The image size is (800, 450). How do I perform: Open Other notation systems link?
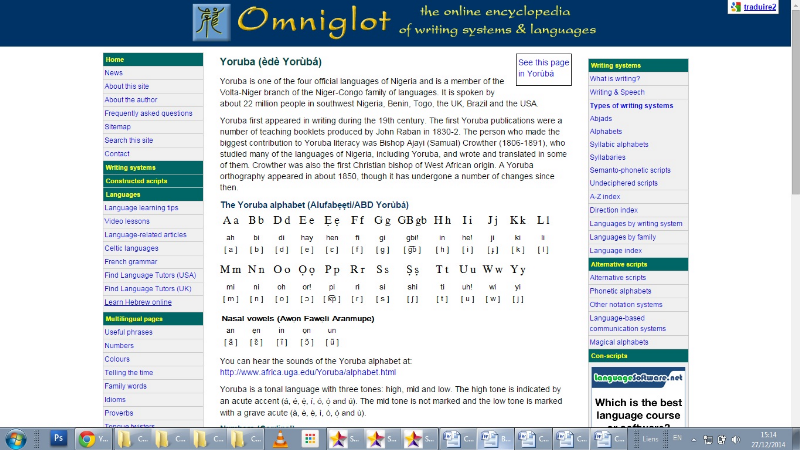(626, 305)
